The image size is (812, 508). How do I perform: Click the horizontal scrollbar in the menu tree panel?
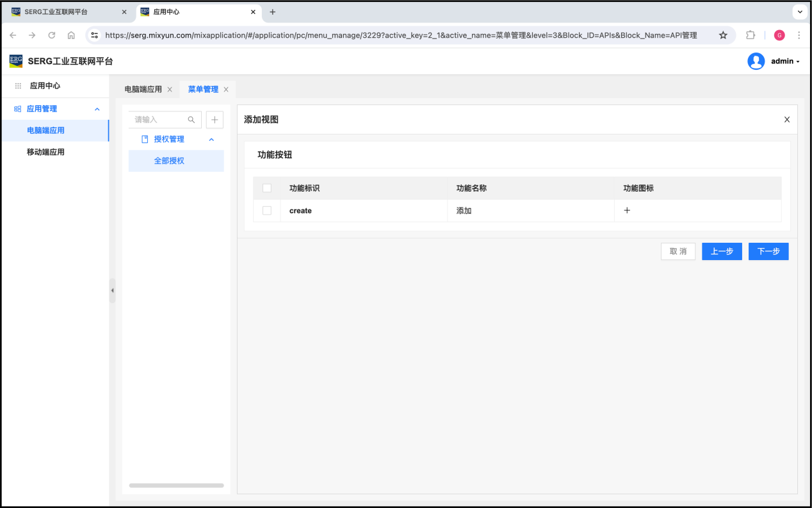click(176, 486)
